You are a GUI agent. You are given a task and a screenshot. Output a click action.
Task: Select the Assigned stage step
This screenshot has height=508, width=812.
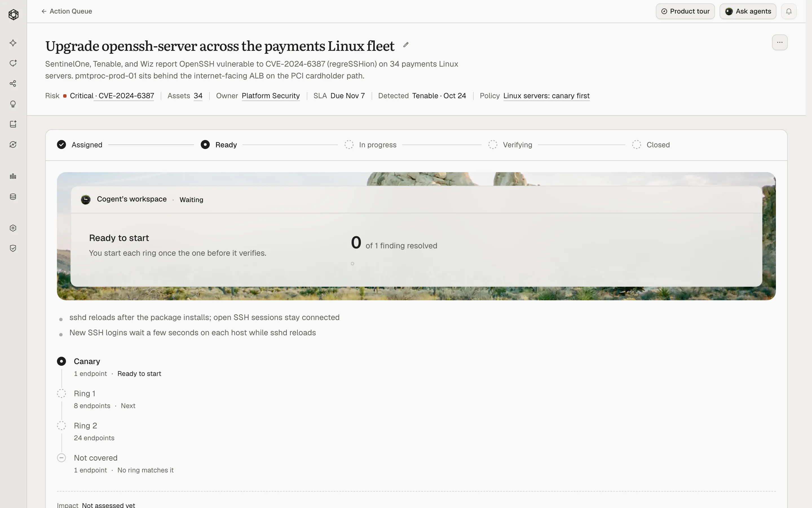tap(80, 145)
